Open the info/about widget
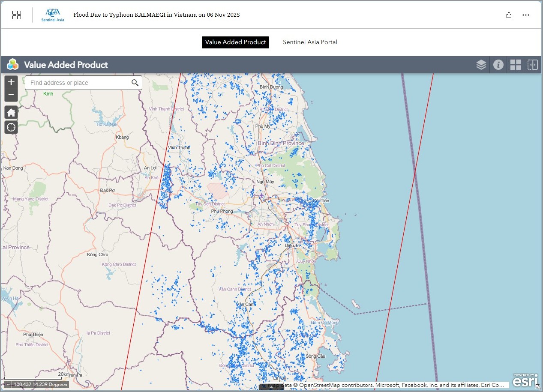This screenshot has width=543, height=392. tap(498, 65)
